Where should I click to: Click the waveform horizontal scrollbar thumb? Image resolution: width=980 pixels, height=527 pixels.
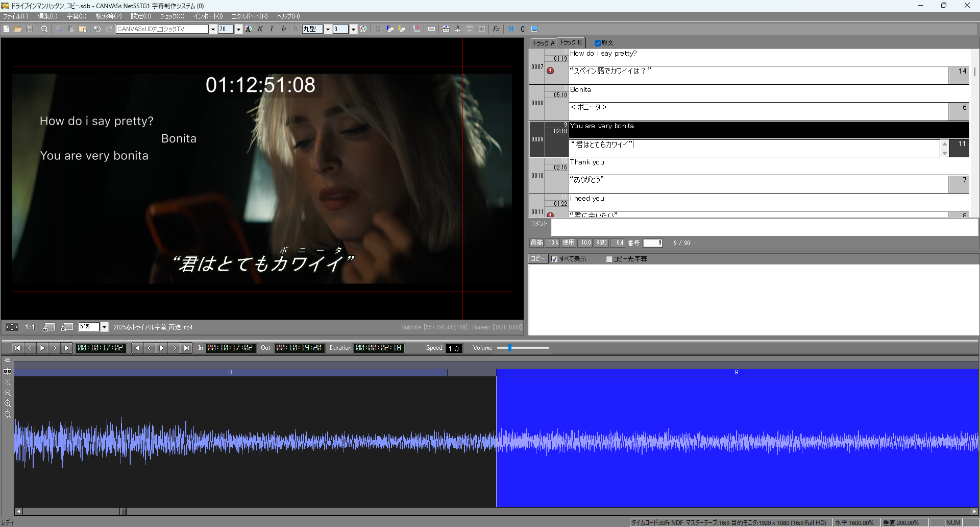point(123,511)
